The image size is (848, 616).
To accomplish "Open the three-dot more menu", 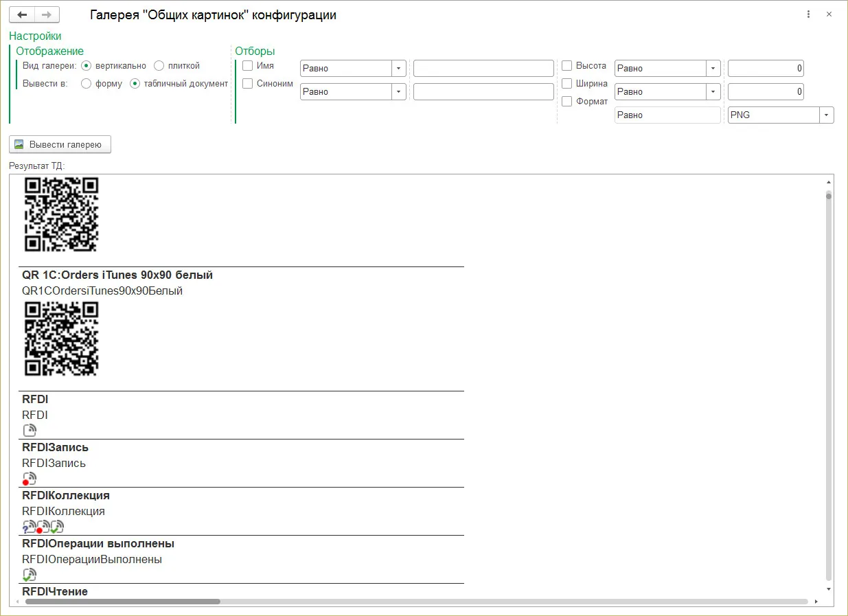I will click(809, 14).
